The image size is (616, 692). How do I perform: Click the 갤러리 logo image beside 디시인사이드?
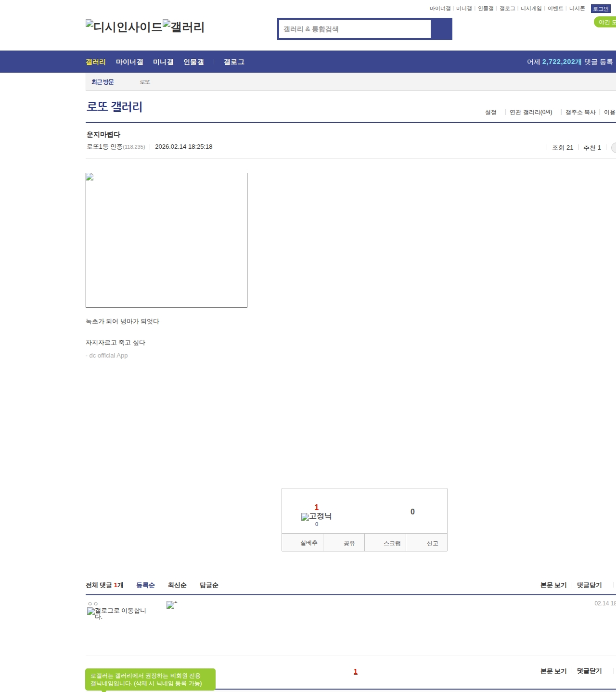pyautogui.click(x=184, y=27)
